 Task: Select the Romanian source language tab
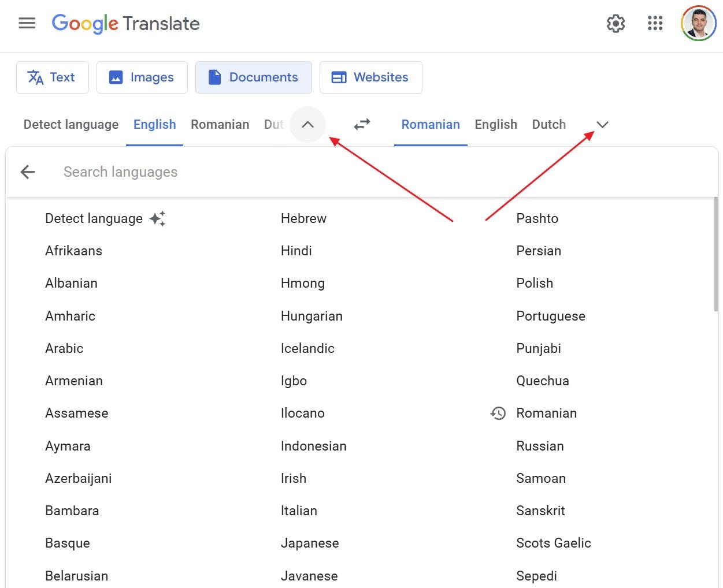(x=220, y=124)
